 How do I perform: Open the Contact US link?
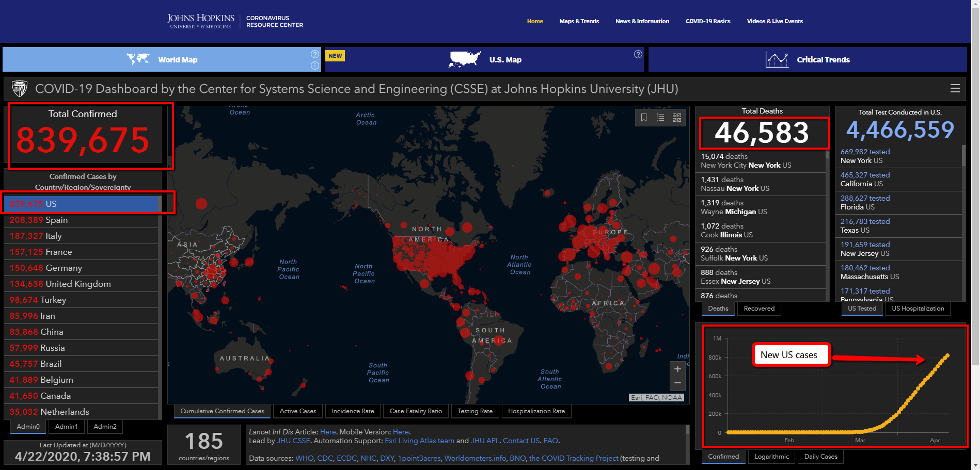[x=521, y=441]
